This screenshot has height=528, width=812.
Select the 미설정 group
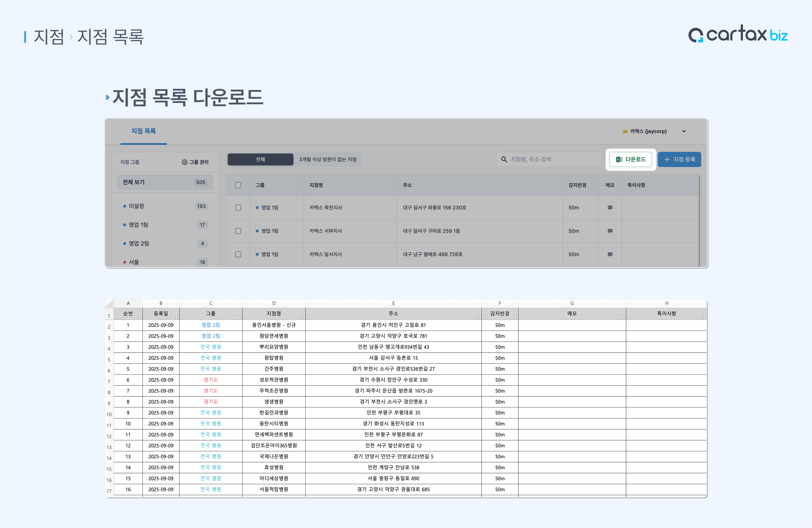165,206
